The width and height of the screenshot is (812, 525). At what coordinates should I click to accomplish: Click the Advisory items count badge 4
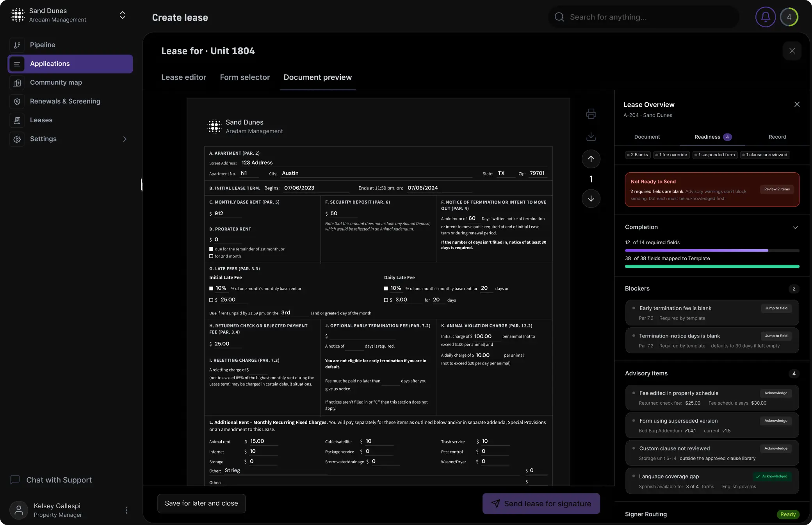(x=794, y=373)
